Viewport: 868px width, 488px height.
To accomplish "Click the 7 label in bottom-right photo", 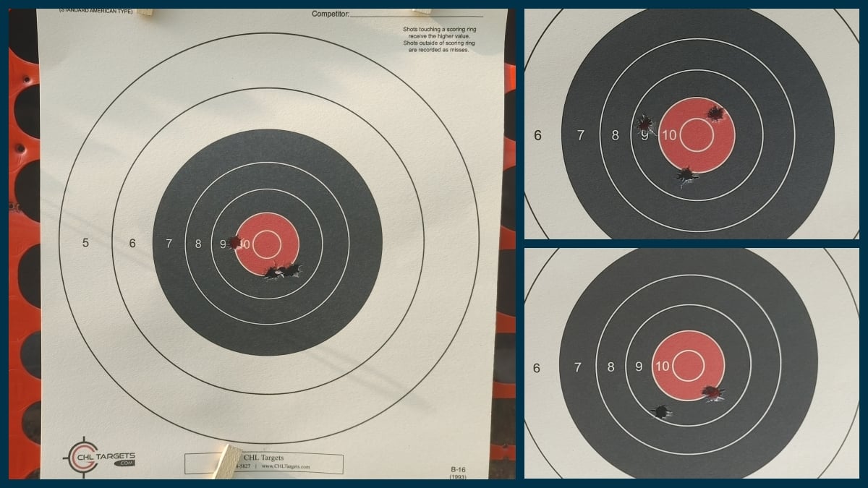I will tap(577, 367).
